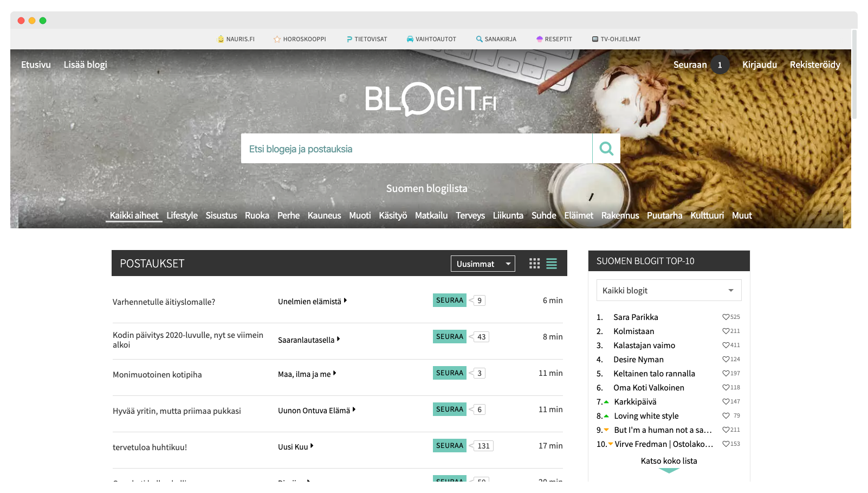Click the page vertical scrollbar
The height and width of the screenshot is (493, 868).
pos(854,74)
